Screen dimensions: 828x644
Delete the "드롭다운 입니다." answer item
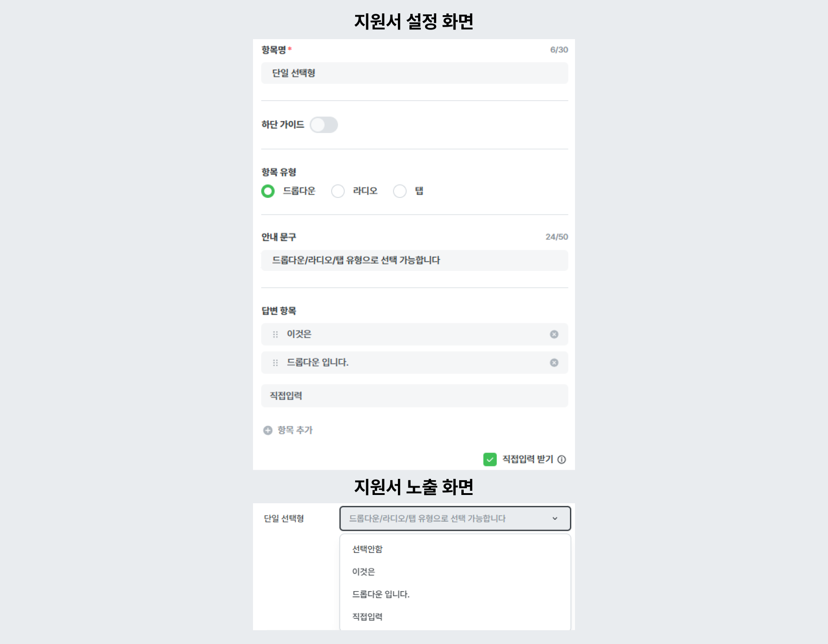pos(554,362)
